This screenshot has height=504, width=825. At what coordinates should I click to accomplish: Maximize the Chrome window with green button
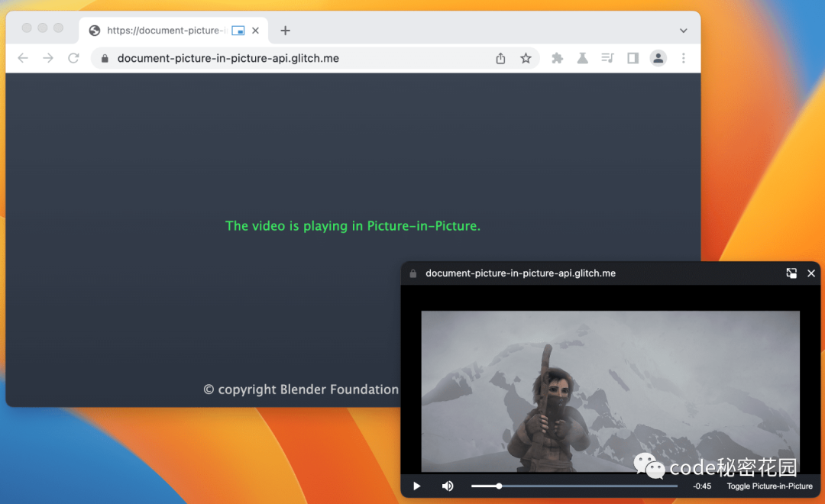[x=58, y=28]
